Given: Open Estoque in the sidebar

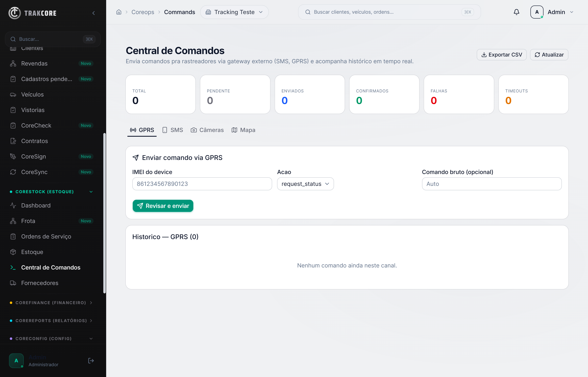Looking at the screenshot, I should click(x=51, y=252).
